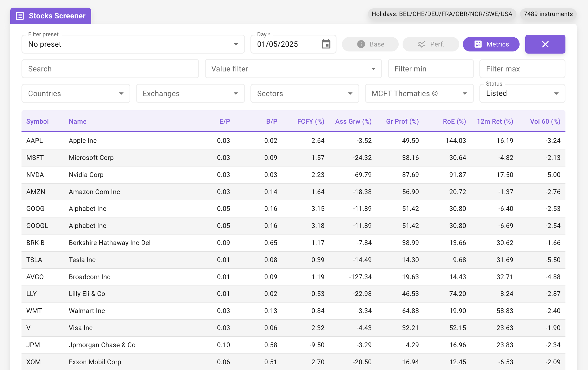Open the Exchanges dropdown
This screenshot has height=370, width=588.
[190, 93]
